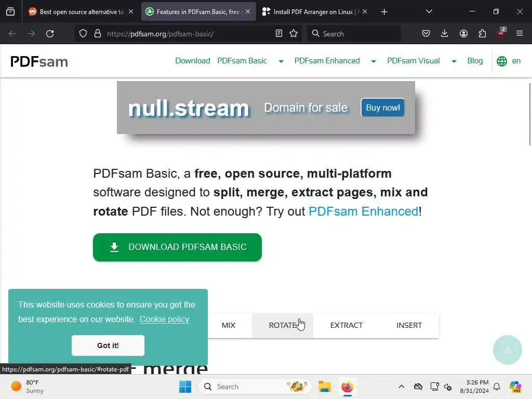Click the 'en' language label

tap(516, 61)
